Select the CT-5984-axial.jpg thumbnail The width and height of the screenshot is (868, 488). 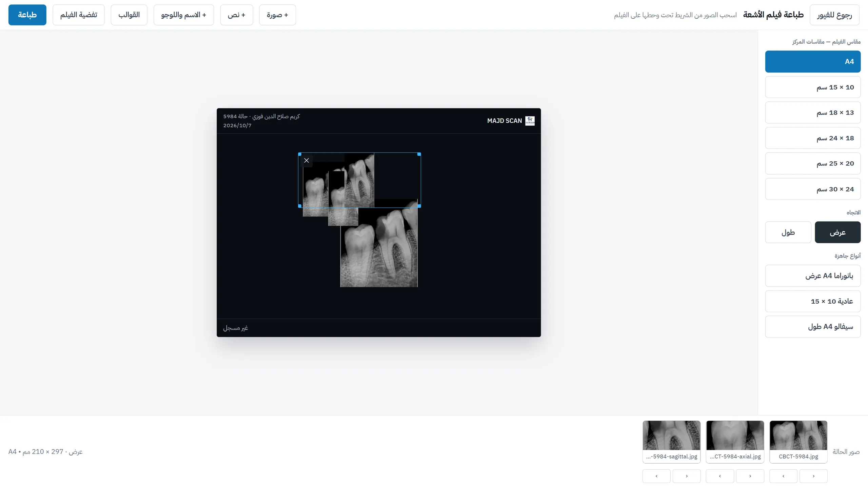(735, 442)
